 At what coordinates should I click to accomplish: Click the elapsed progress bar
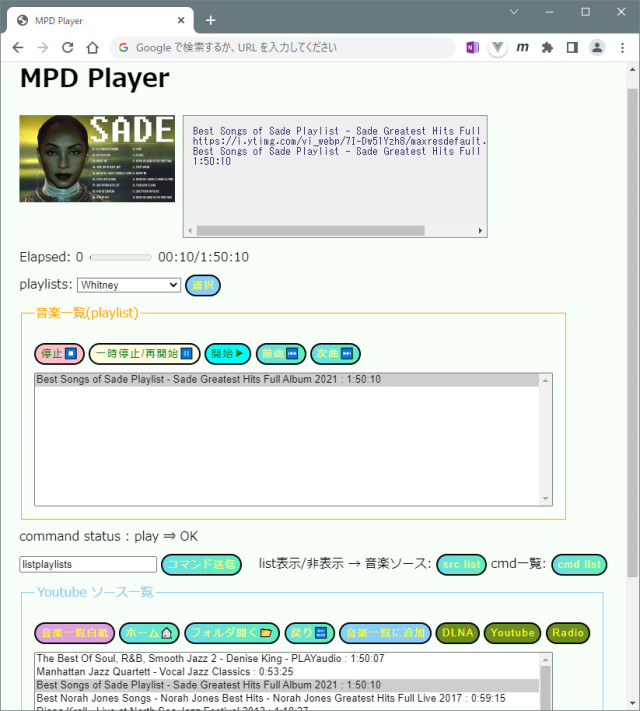121,258
